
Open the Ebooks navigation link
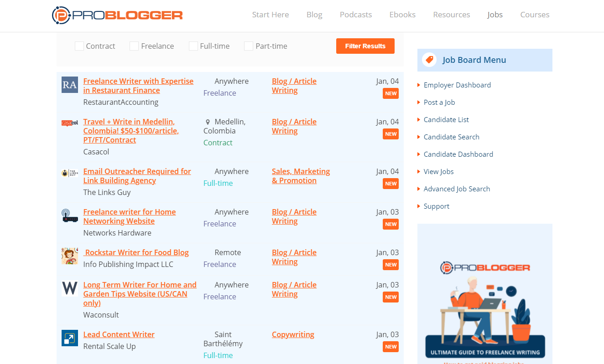(402, 15)
